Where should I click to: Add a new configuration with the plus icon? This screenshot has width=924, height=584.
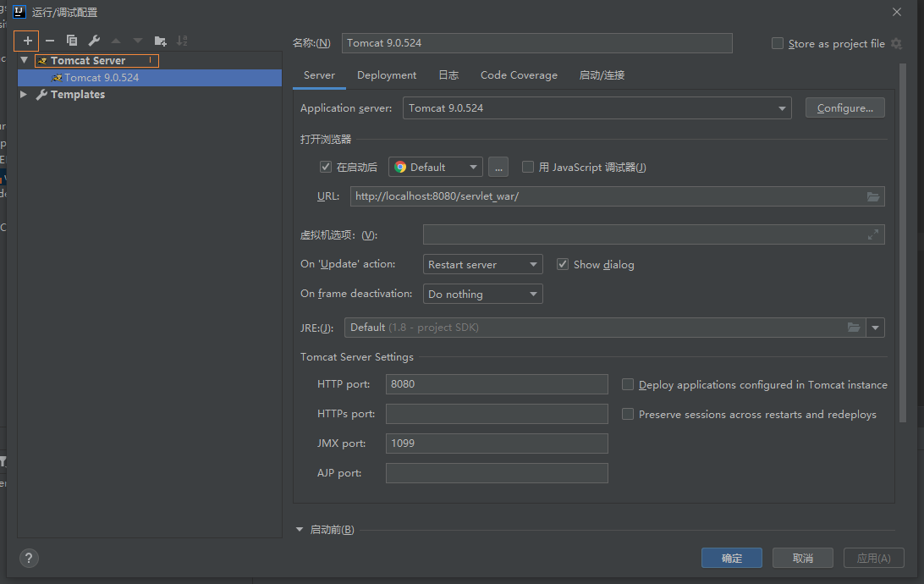[27, 41]
